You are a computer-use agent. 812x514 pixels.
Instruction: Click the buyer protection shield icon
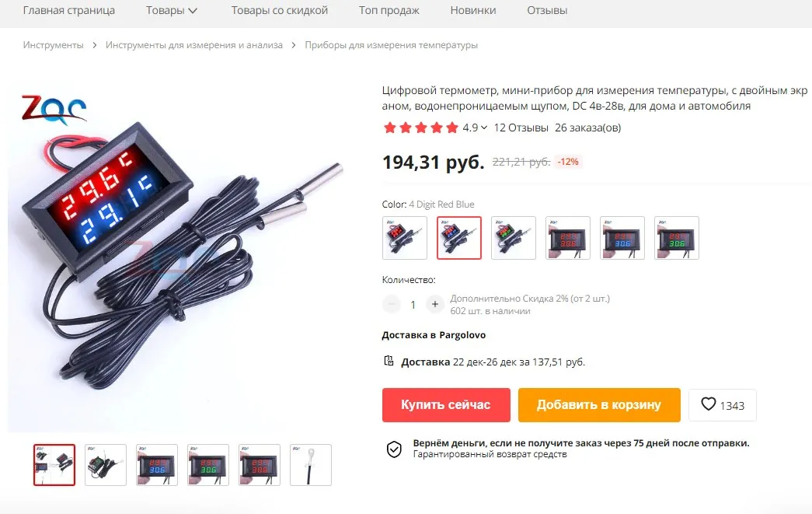pos(394,449)
